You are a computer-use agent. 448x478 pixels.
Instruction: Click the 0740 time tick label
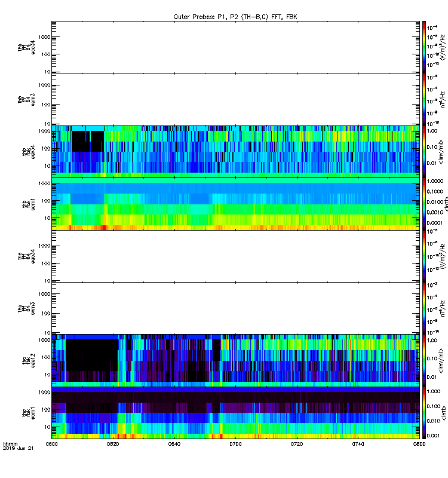tap(358, 444)
